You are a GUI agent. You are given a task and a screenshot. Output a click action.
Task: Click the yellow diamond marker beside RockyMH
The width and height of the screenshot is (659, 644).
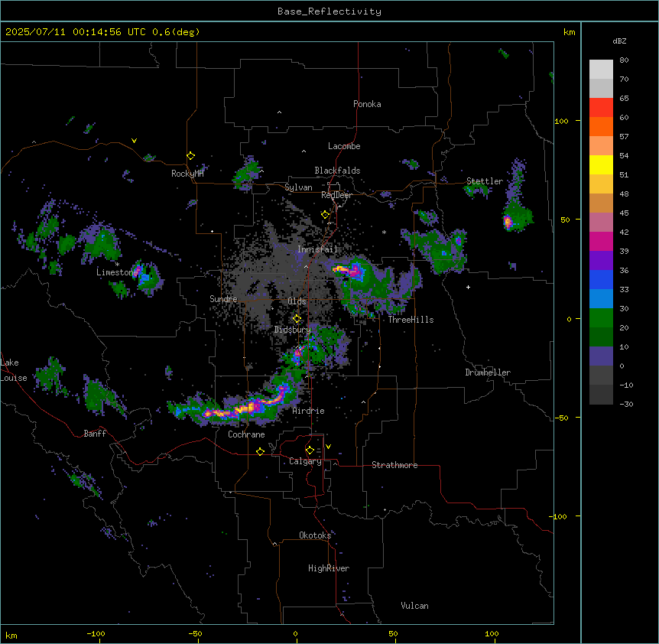pyautogui.click(x=191, y=156)
